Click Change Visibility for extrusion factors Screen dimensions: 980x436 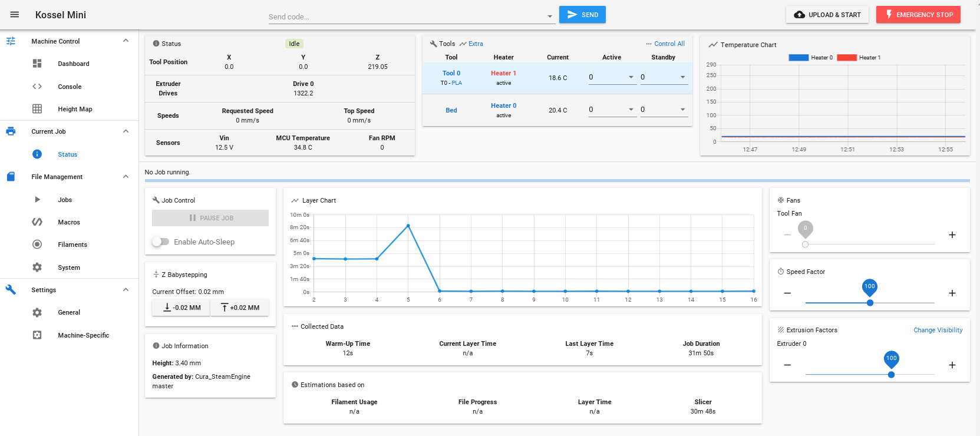(x=938, y=330)
